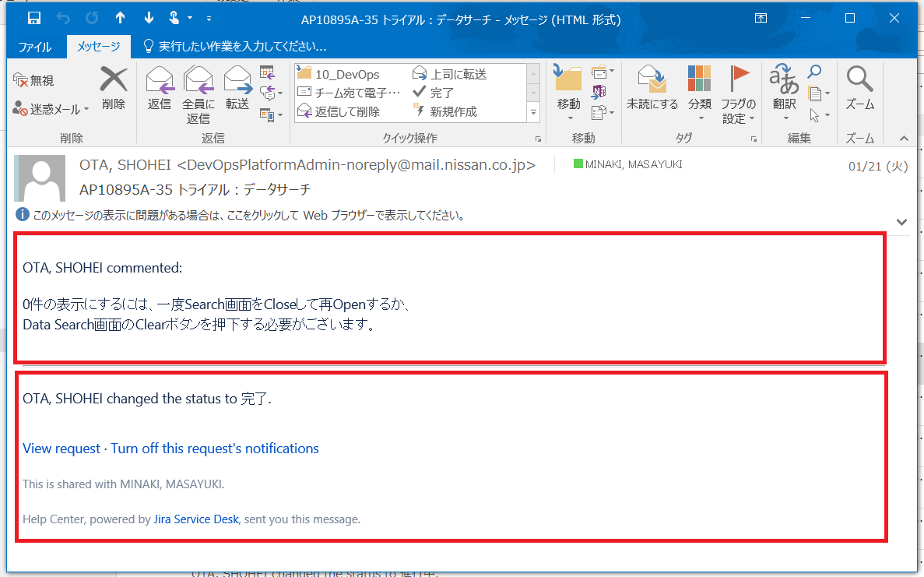This screenshot has height=577, width=924.
Task: Open the Select cursor dropdown
Action: (x=818, y=115)
